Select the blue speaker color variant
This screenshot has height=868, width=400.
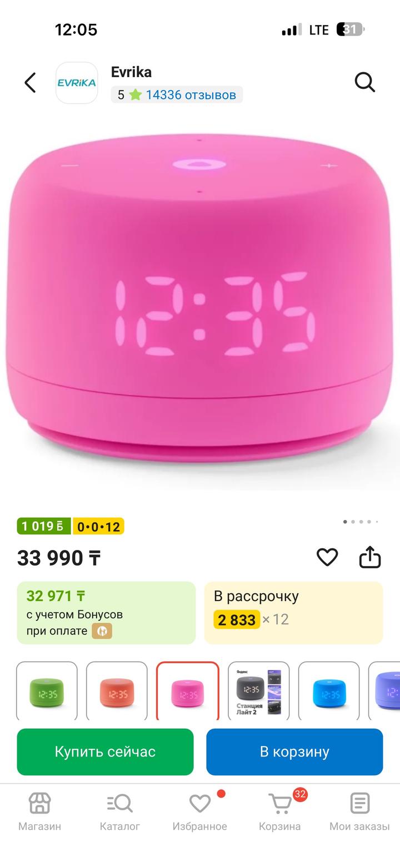click(x=329, y=692)
